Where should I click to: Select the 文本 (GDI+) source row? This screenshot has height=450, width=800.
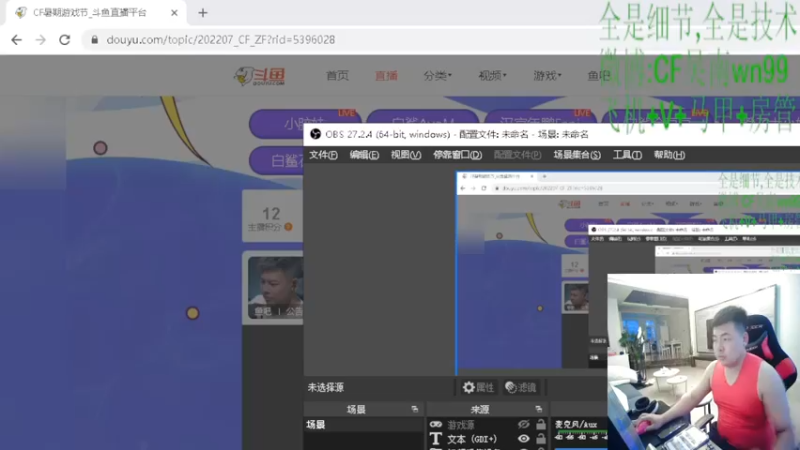tap(488, 439)
